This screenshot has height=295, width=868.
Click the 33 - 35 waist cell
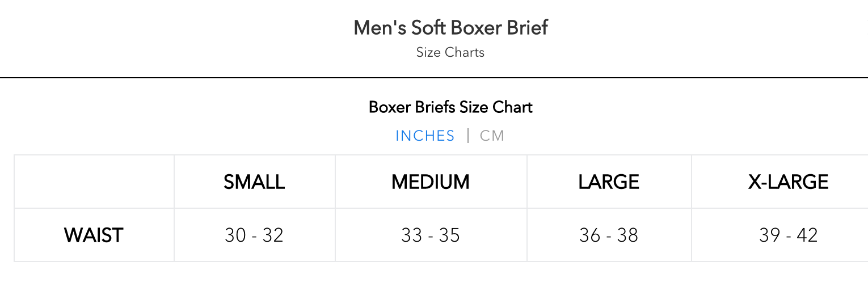click(431, 235)
